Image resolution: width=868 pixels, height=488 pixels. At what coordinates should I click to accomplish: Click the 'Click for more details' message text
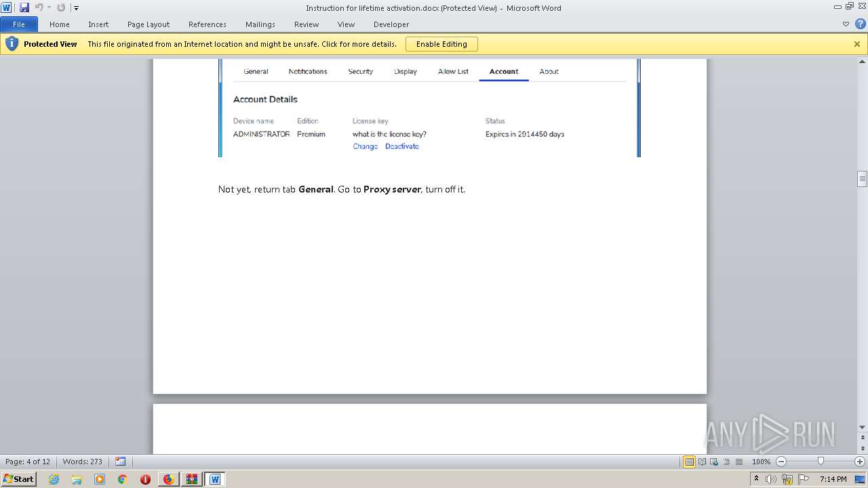(x=358, y=44)
